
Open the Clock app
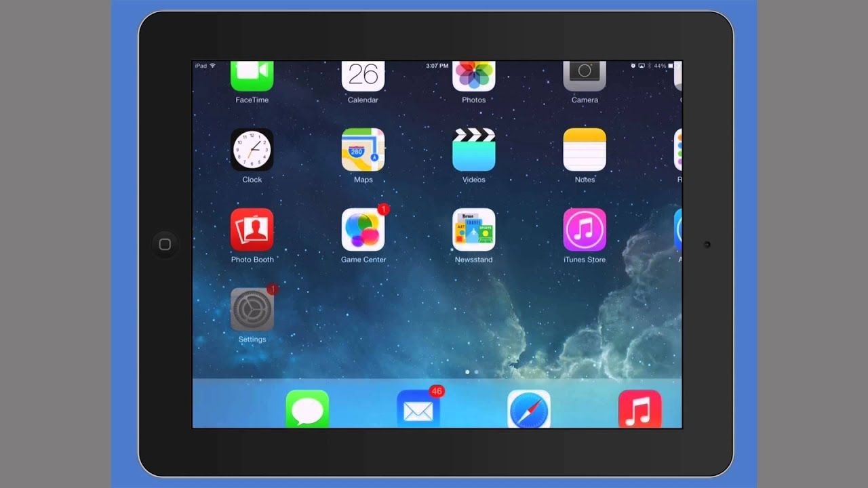click(x=252, y=150)
